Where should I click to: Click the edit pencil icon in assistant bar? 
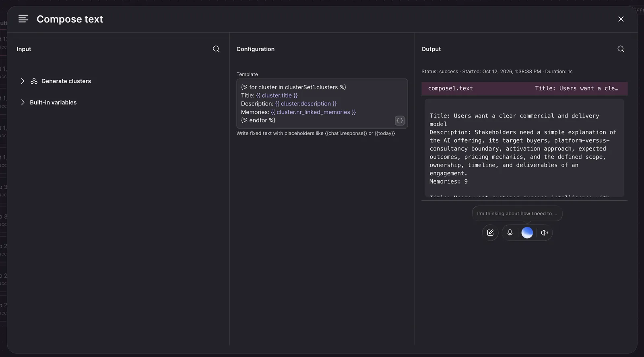(490, 233)
